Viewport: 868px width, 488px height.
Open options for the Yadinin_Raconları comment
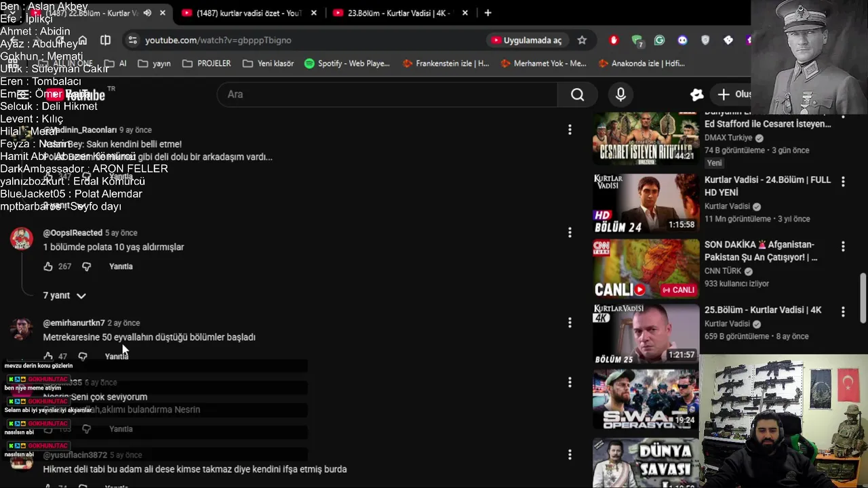(570, 129)
